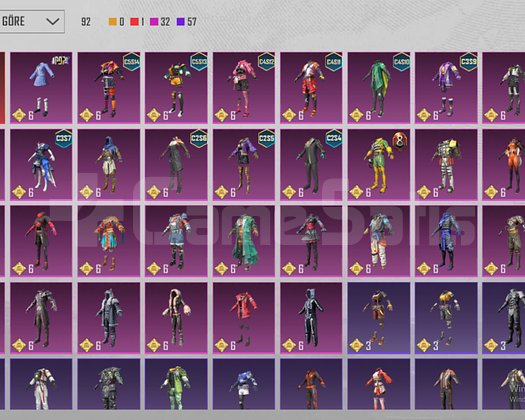Click gold crown icon on C3S7 card
This screenshot has height=420, width=525.
19,192
